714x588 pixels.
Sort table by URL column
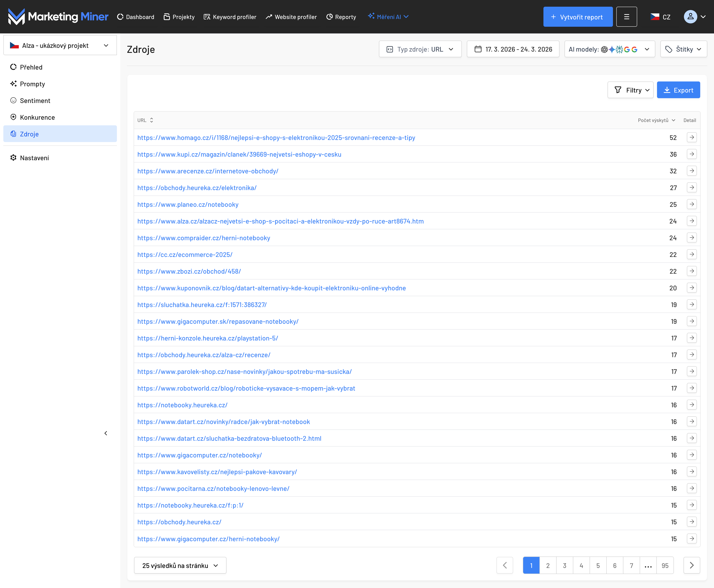(145, 120)
